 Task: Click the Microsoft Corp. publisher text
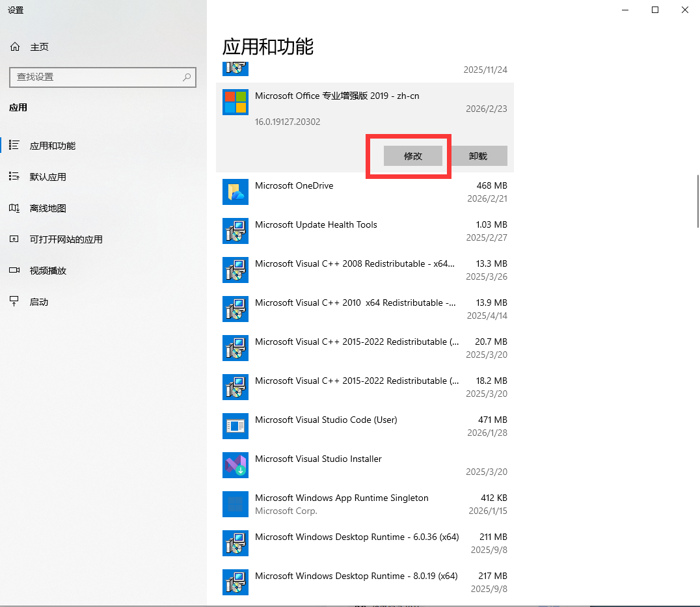click(286, 511)
